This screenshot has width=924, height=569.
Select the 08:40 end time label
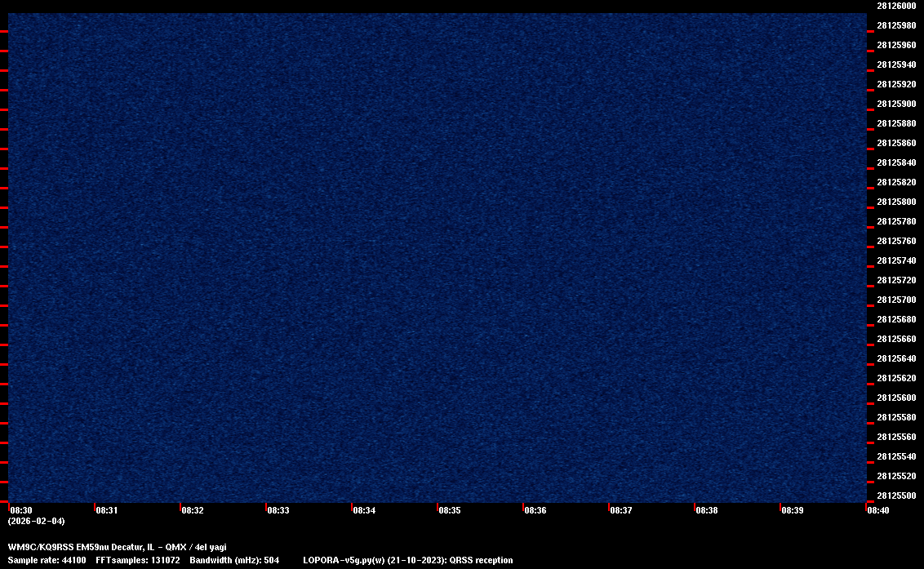click(877, 510)
